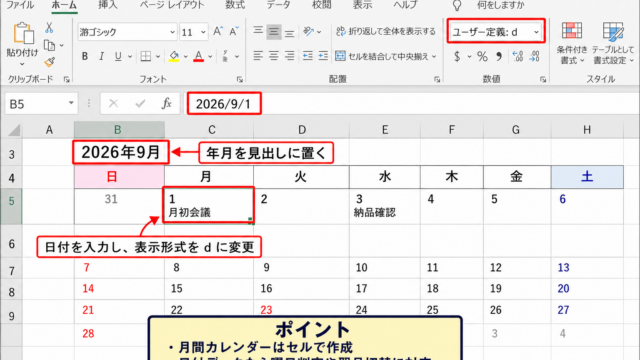Click the Cut scissors icon

(49, 28)
